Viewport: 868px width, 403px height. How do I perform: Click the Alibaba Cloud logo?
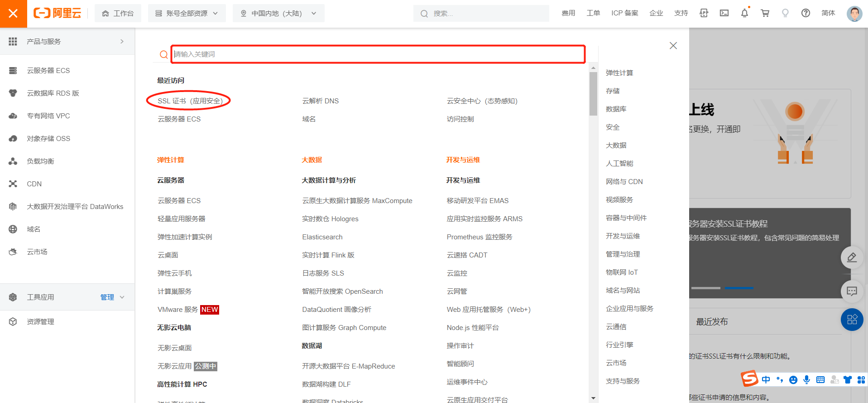point(57,13)
